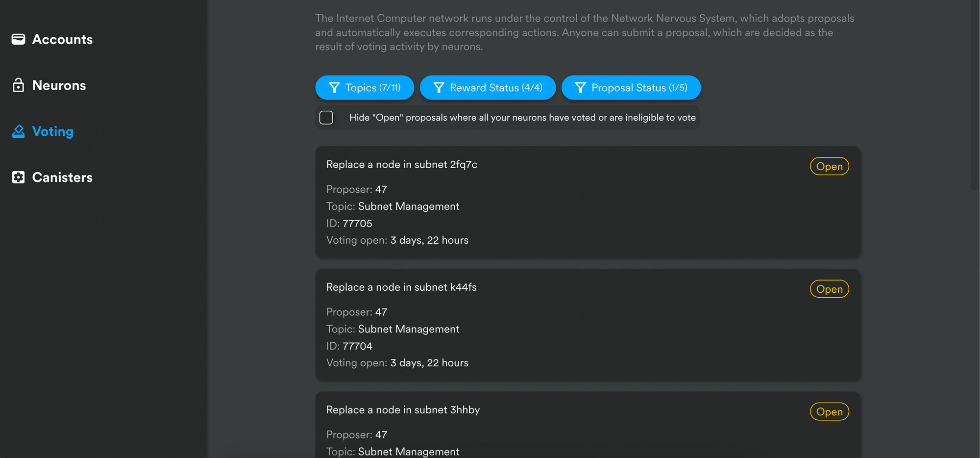
Task: Click the funnel icon on Topics filter
Action: [334, 88]
